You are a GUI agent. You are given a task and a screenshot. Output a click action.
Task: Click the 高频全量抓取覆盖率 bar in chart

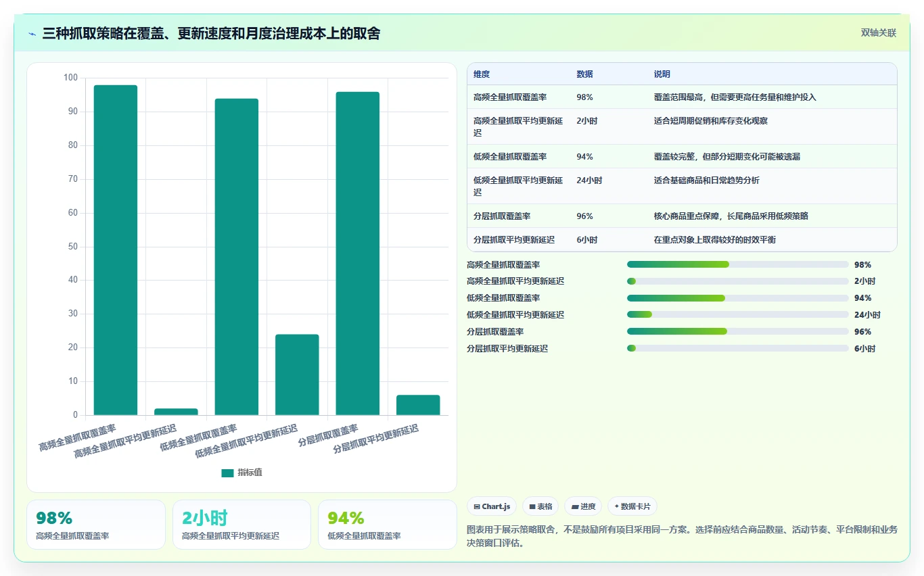coord(116,250)
